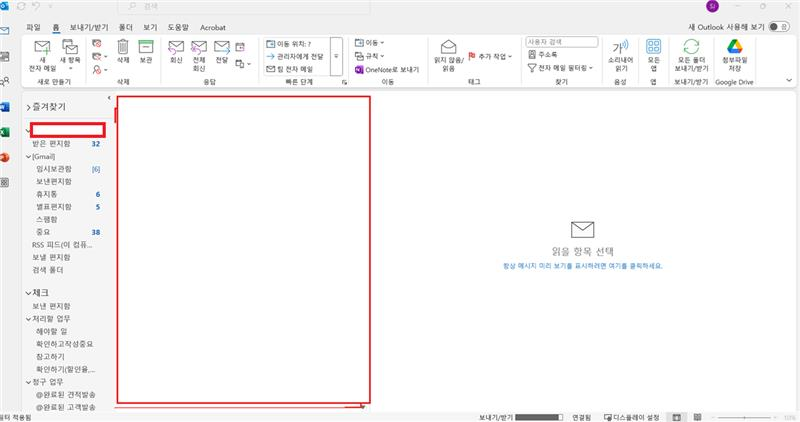Image resolution: width=800 pixels, height=422 pixels.
Task: Click 소리내어 읽기 read aloud
Action: [x=620, y=56]
